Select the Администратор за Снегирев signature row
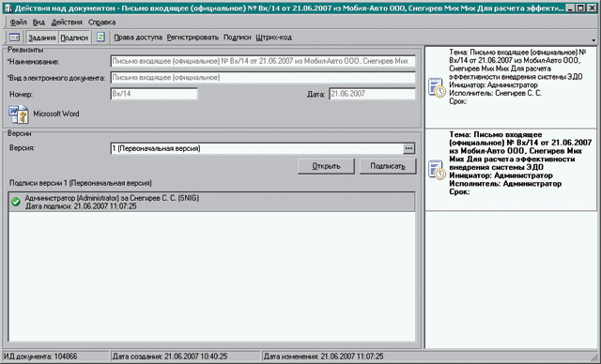This screenshot has width=601, height=364. (x=211, y=202)
